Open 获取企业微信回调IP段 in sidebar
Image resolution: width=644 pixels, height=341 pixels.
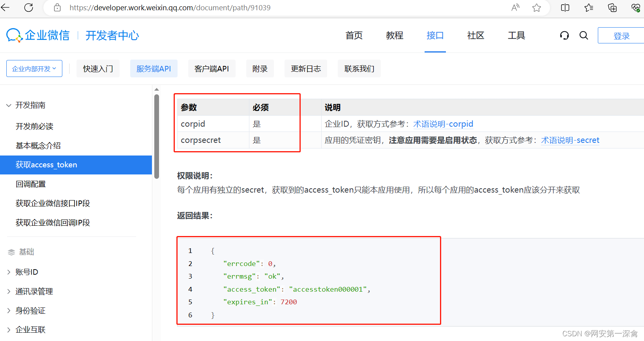tap(53, 223)
